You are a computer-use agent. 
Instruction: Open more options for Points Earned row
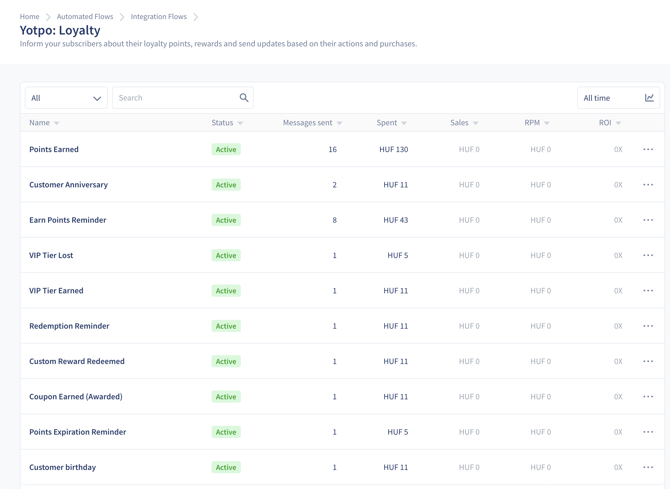[x=648, y=149]
